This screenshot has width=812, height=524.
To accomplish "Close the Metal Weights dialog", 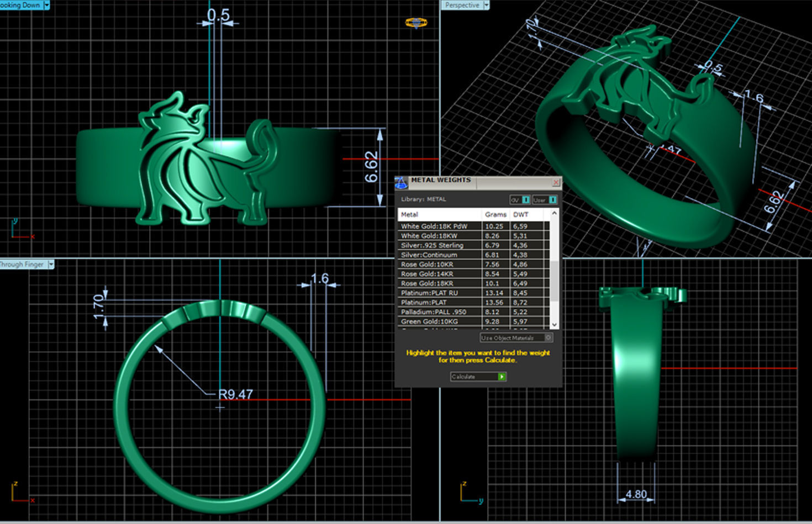I will coord(556,182).
